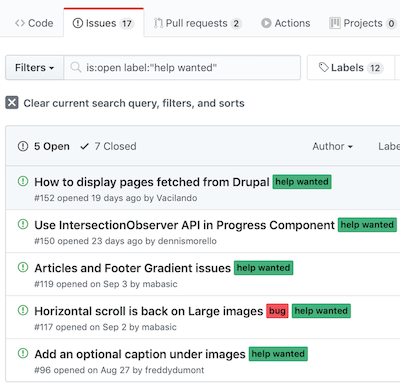This screenshot has width=400, height=391.
Task: Open the Code tab
Action: [x=34, y=23]
